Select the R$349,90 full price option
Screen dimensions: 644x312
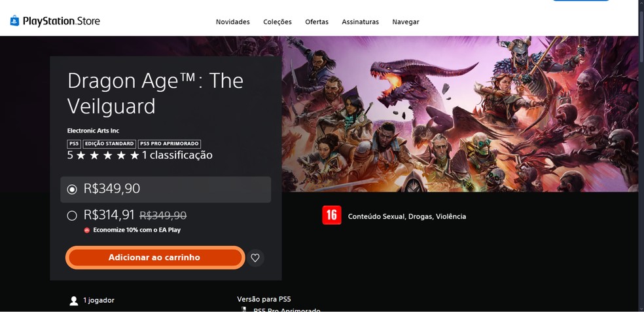click(166, 189)
